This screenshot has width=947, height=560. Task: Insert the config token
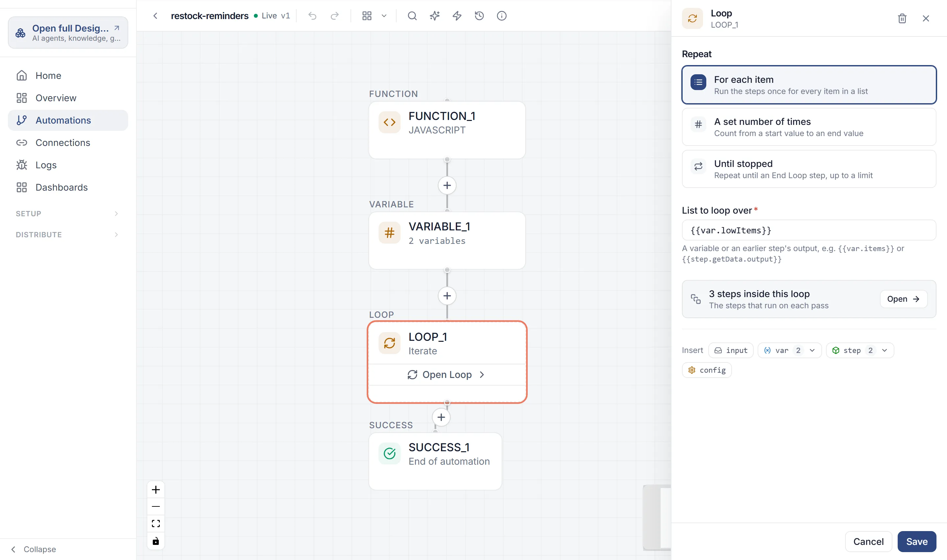pyautogui.click(x=707, y=370)
